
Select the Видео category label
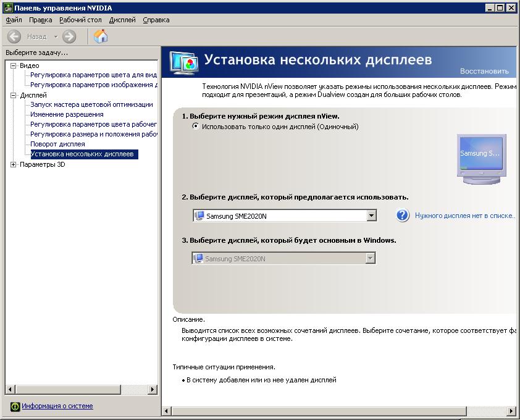(x=29, y=65)
